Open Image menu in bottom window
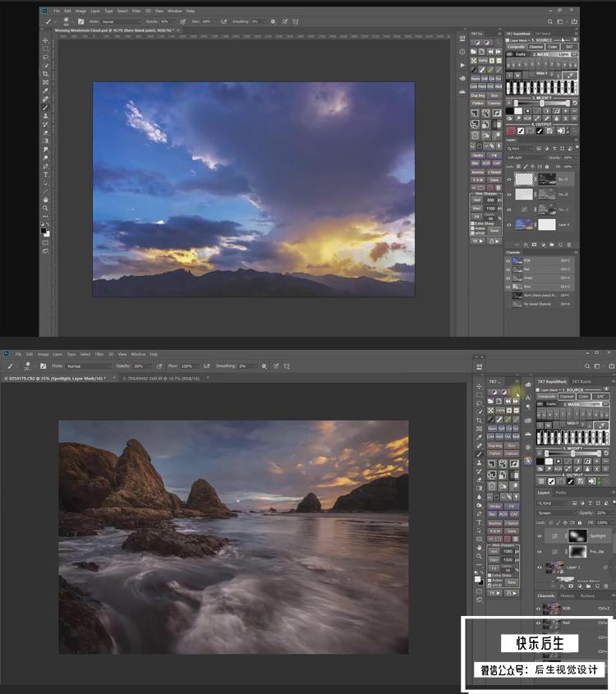 pyautogui.click(x=43, y=354)
